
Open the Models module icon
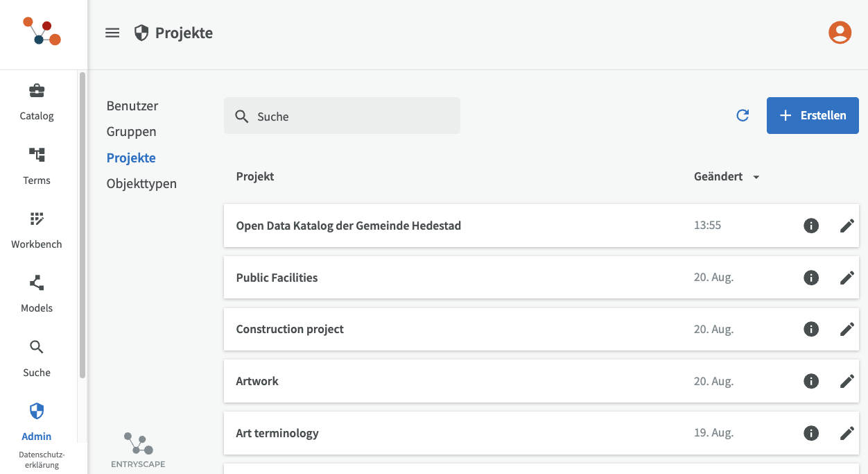click(37, 282)
